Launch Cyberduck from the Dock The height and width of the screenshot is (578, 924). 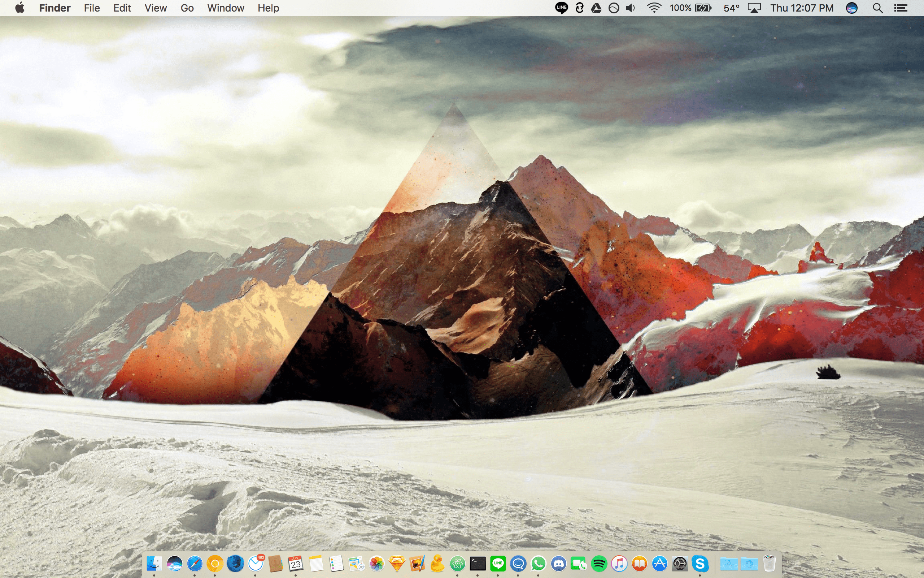[437, 564]
